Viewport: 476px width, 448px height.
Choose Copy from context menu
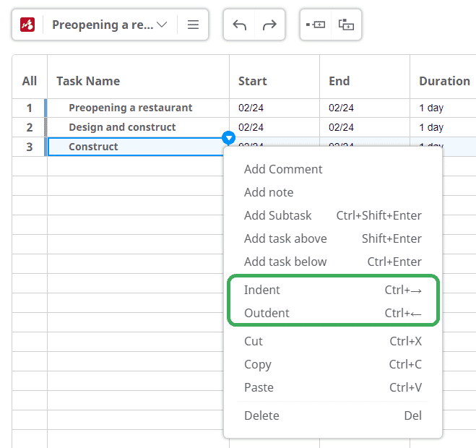tap(333, 364)
